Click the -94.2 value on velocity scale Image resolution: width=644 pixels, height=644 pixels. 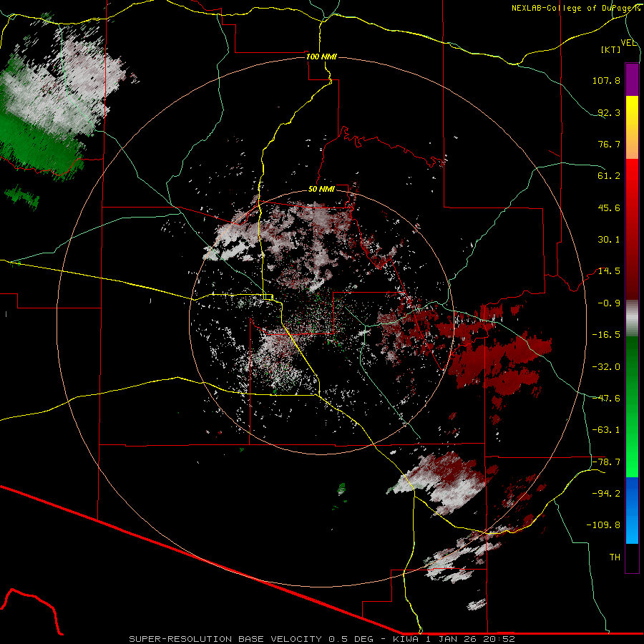pos(606,493)
